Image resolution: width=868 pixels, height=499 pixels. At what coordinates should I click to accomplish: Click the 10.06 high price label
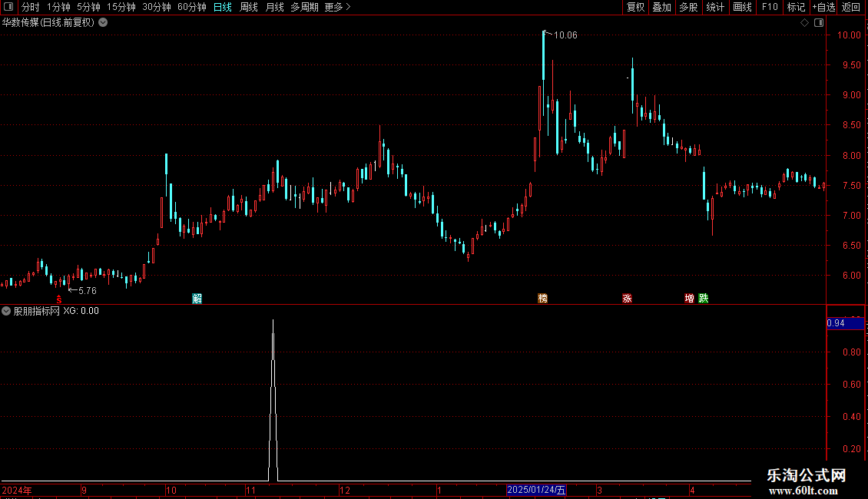tap(565, 35)
